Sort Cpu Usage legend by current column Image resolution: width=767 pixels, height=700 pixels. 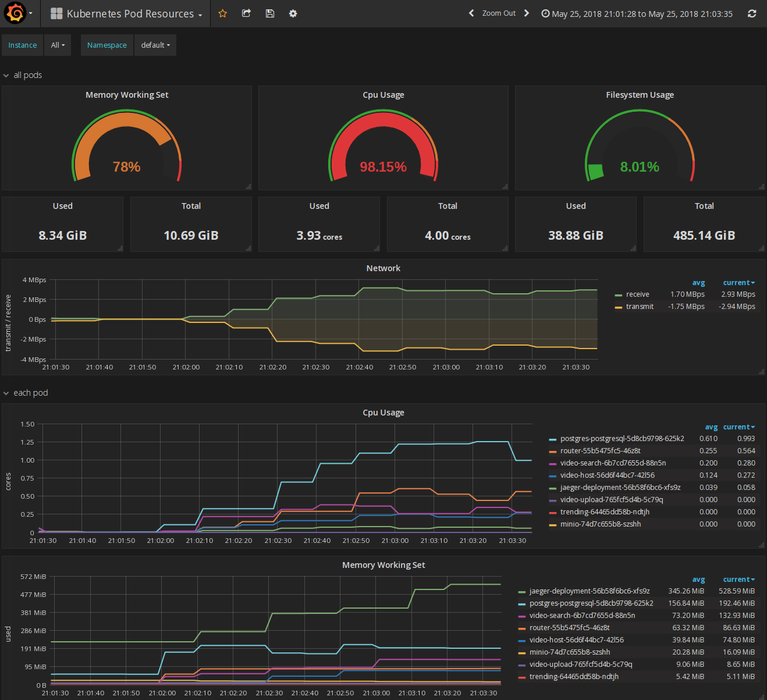[738, 427]
